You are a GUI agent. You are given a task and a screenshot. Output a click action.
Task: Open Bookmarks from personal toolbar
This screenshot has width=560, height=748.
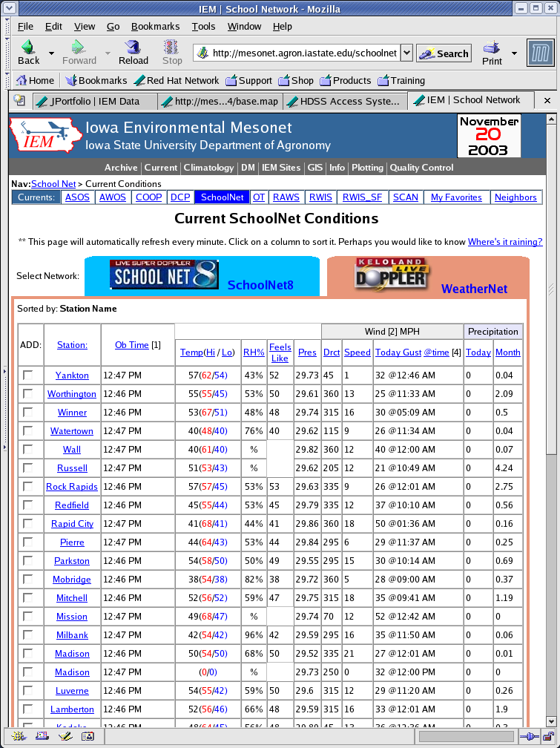click(x=96, y=81)
